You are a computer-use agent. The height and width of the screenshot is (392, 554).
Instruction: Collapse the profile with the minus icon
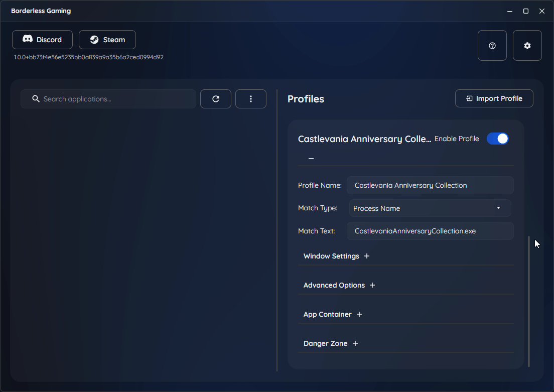click(x=311, y=158)
